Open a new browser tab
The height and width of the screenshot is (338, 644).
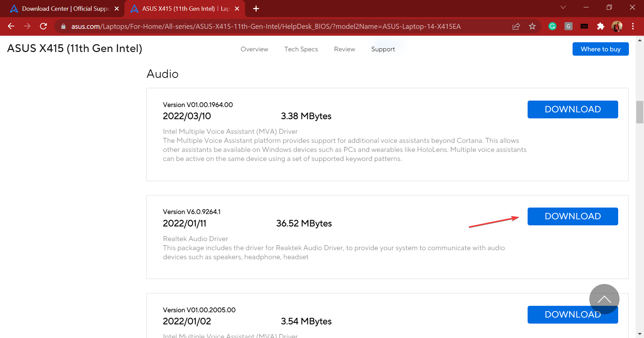pos(256,9)
